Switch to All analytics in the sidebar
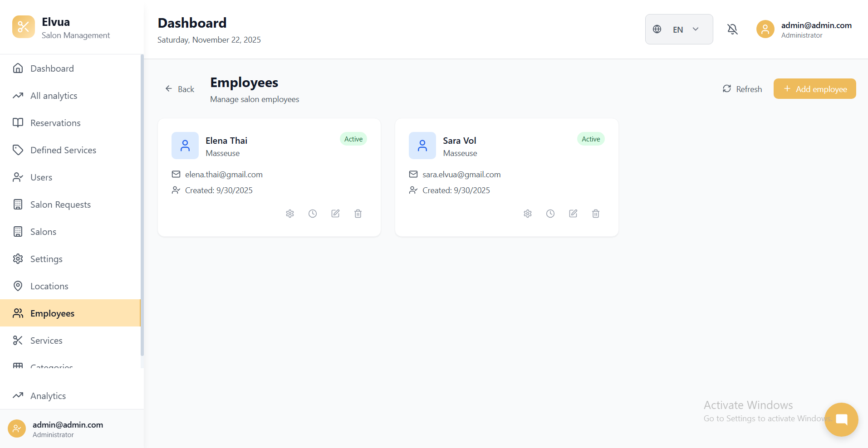Viewport: 868px width, 448px height. coord(53,95)
